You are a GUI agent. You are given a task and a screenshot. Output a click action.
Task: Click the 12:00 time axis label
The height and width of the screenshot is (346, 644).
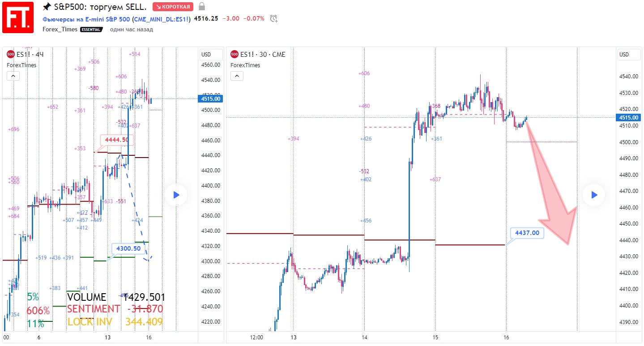click(256, 337)
